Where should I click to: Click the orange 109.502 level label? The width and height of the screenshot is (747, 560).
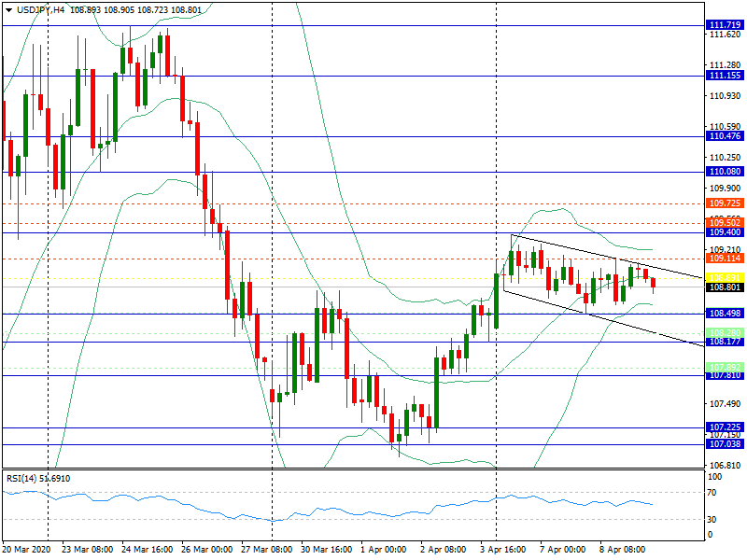tap(725, 222)
